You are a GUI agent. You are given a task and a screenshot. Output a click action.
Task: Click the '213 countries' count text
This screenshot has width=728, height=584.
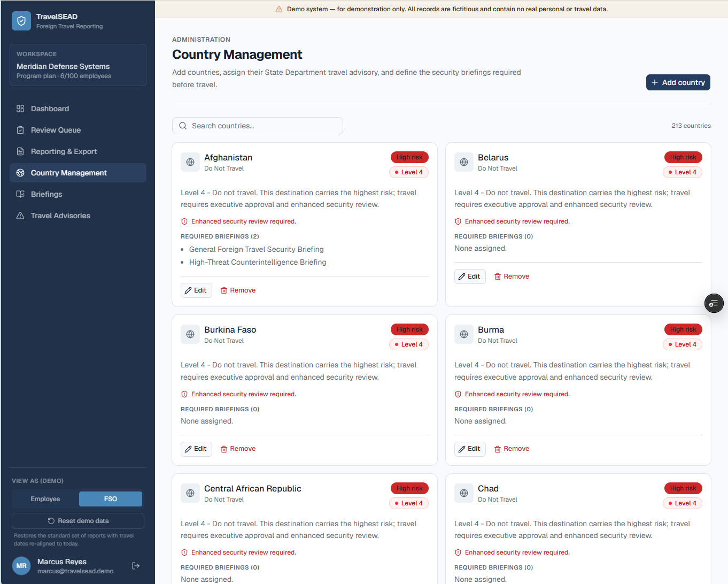point(691,126)
